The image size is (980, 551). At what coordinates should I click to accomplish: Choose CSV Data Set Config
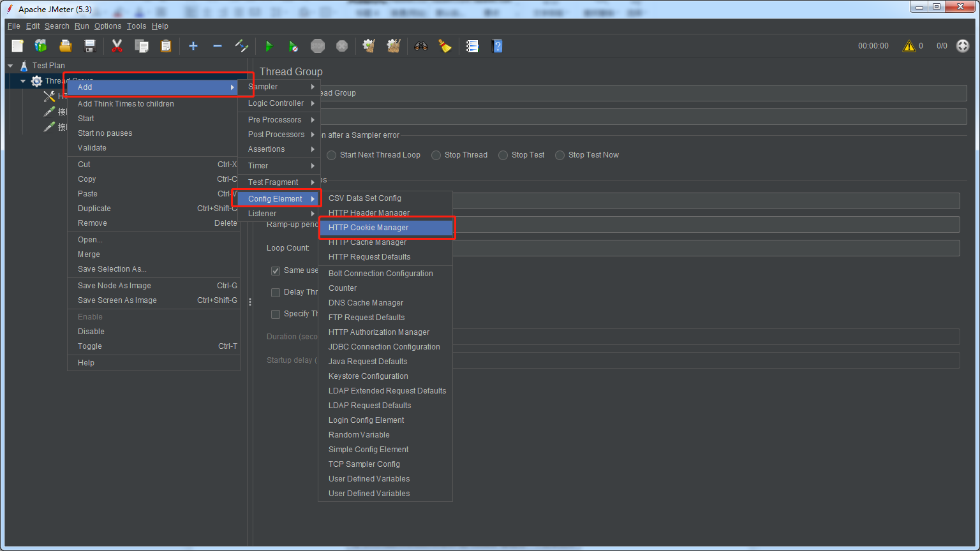click(364, 198)
